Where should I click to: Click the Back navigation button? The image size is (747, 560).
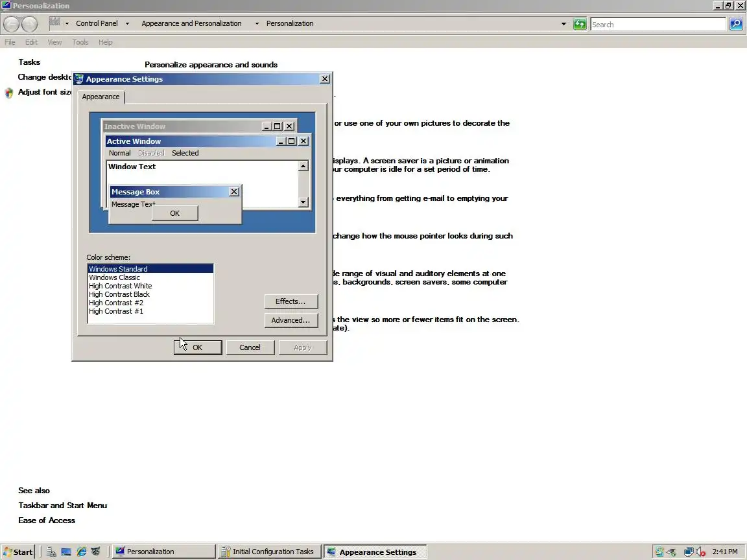pos(12,24)
